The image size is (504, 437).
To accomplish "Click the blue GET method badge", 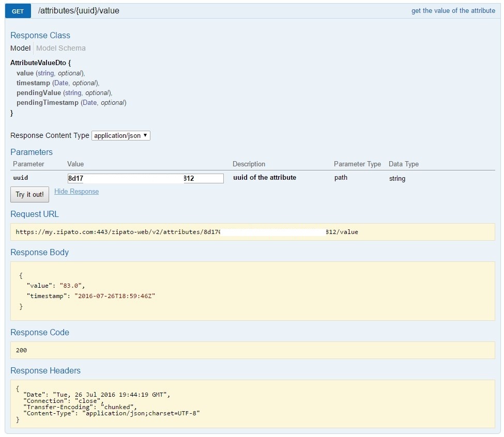I will coord(18,11).
